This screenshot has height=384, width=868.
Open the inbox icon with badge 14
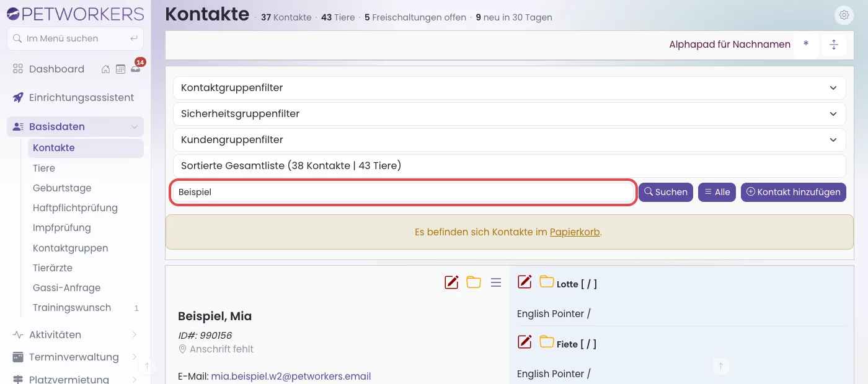[x=135, y=69]
